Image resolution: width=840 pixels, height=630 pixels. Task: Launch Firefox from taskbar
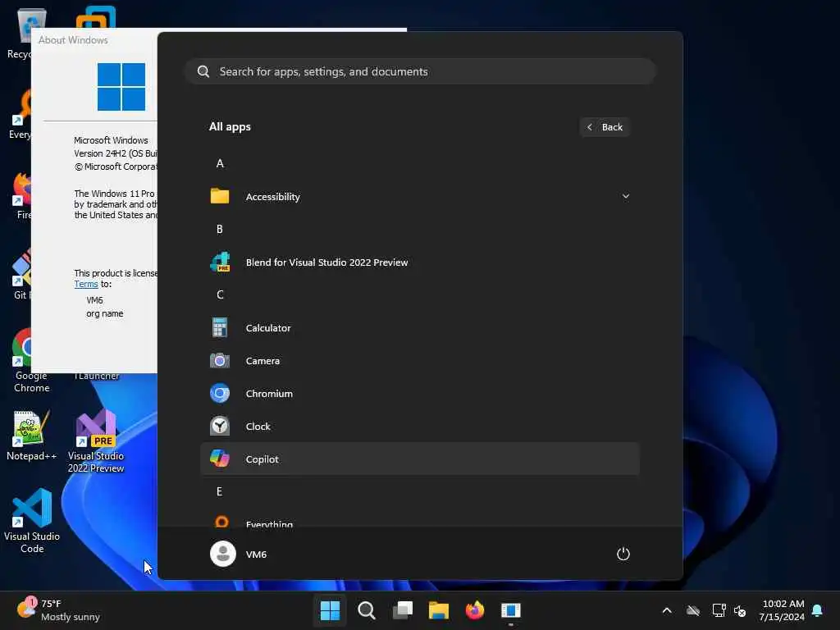(x=475, y=610)
